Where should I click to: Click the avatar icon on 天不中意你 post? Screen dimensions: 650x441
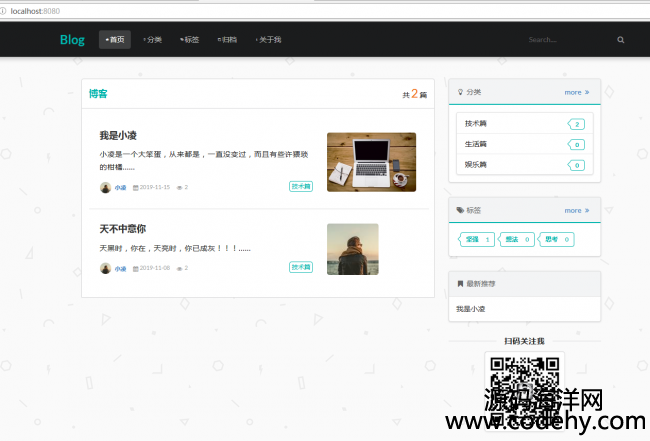(x=105, y=268)
